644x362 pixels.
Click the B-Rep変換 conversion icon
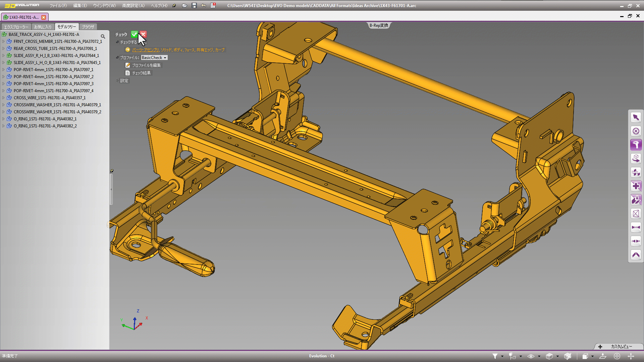379,25
